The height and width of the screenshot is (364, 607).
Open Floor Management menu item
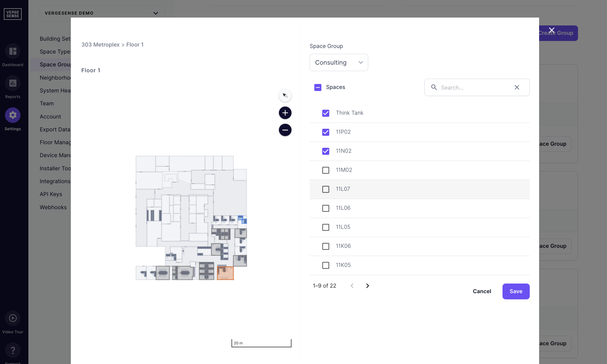[55, 142]
